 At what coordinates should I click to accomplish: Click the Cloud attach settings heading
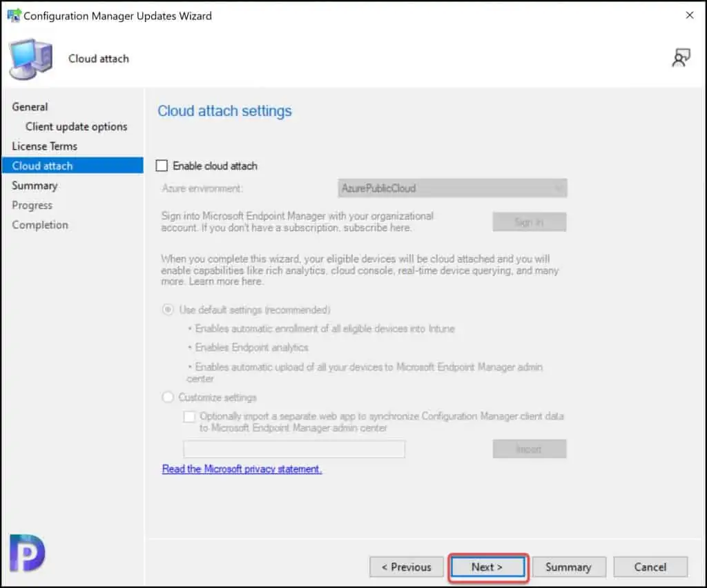[224, 111]
